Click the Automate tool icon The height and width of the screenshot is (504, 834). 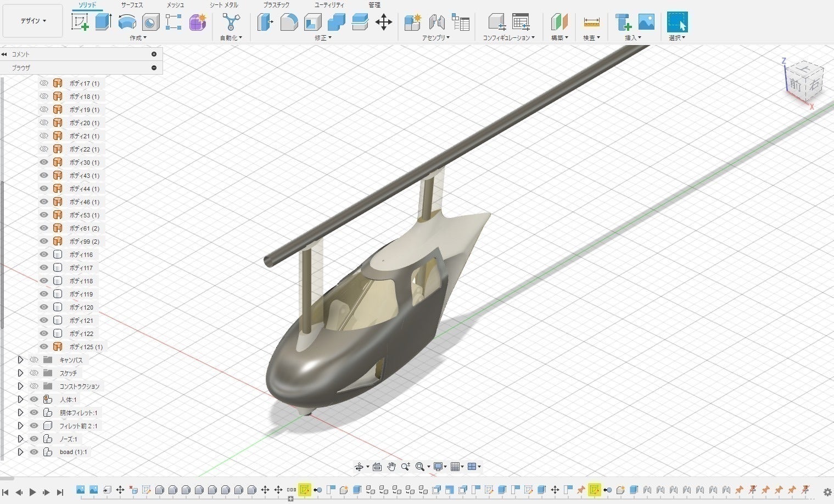click(x=231, y=22)
